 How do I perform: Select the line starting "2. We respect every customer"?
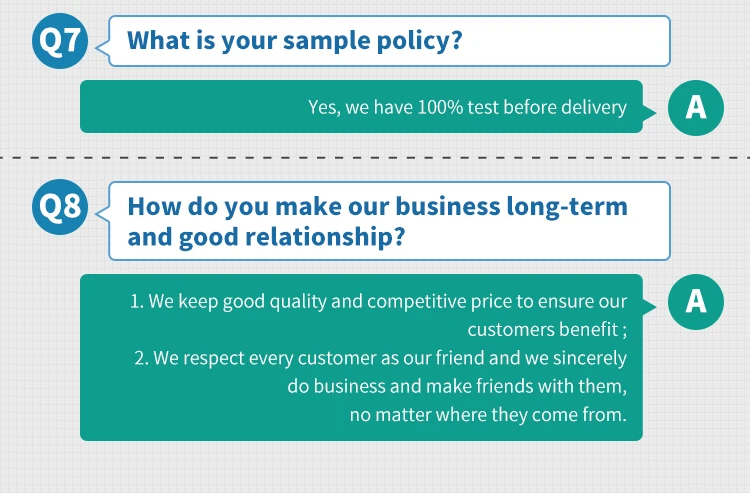click(380, 357)
